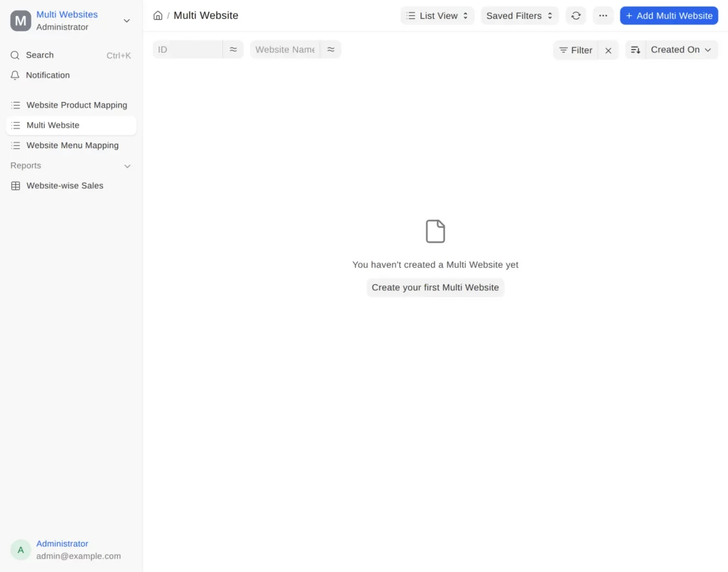Open the Saved Filters dropdown

click(520, 16)
